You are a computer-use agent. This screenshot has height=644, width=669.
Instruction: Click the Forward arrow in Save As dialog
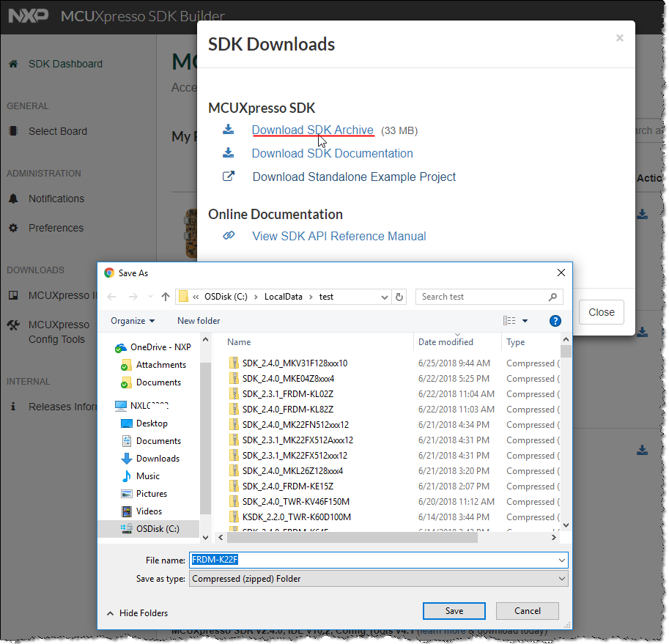133,297
